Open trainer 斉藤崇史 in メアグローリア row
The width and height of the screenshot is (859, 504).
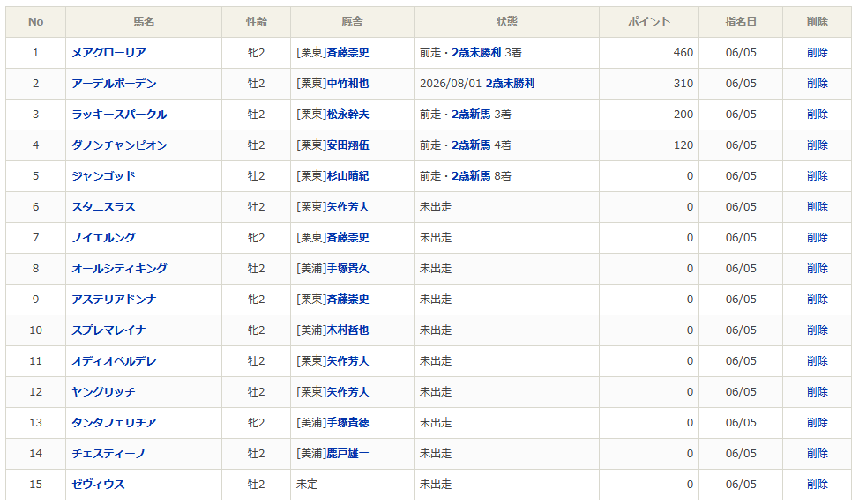click(x=347, y=53)
